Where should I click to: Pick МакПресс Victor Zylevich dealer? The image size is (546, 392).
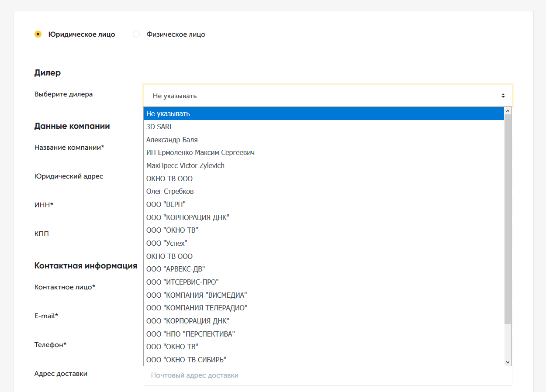pyautogui.click(x=185, y=166)
